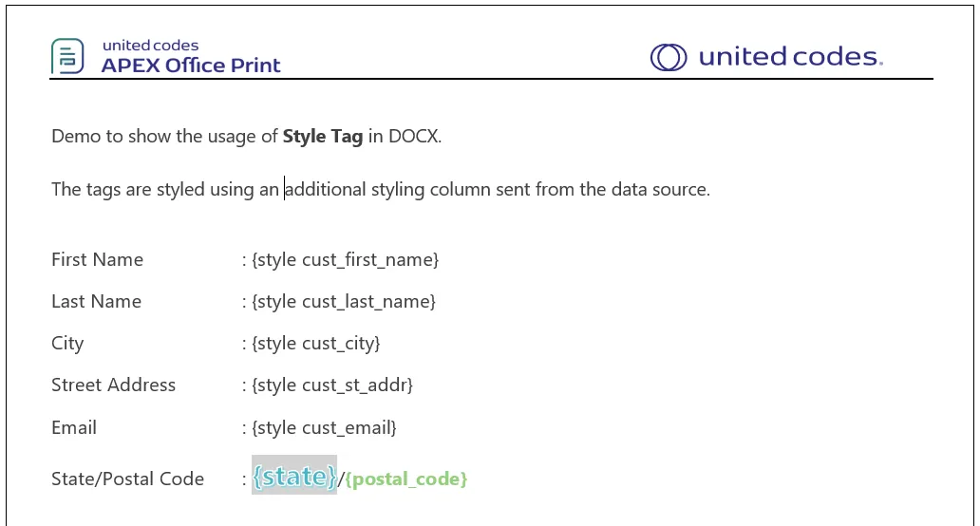Click the united codes ring logo
The height and width of the screenshot is (526, 980).
[669, 58]
